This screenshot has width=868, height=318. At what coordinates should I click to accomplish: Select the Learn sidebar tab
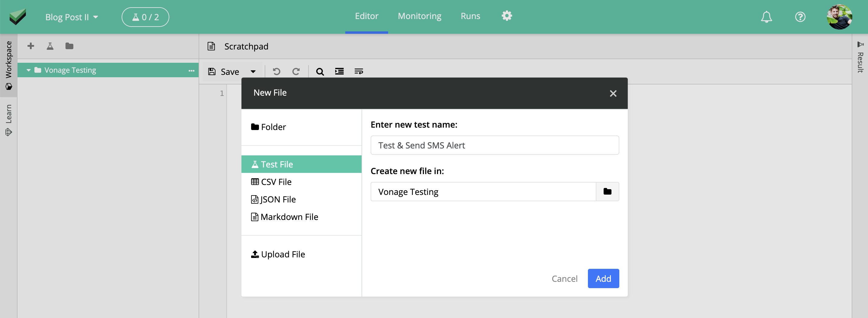click(x=9, y=120)
